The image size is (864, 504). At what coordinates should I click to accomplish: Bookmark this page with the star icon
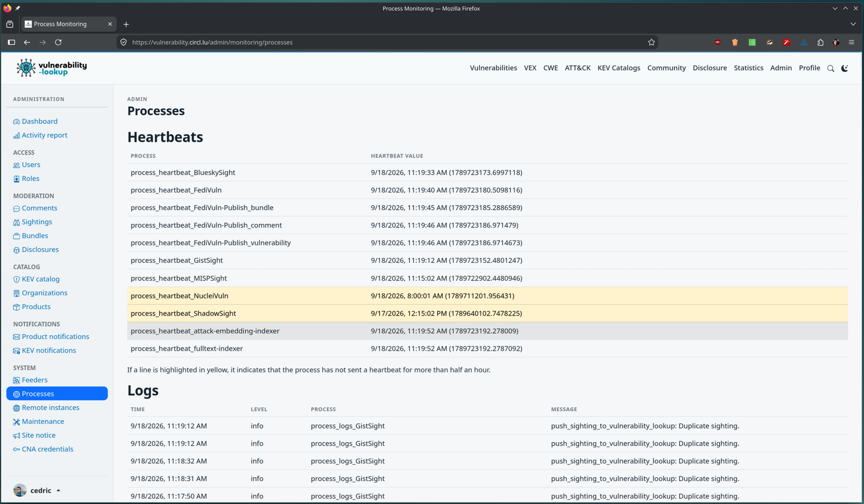(651, 42)
